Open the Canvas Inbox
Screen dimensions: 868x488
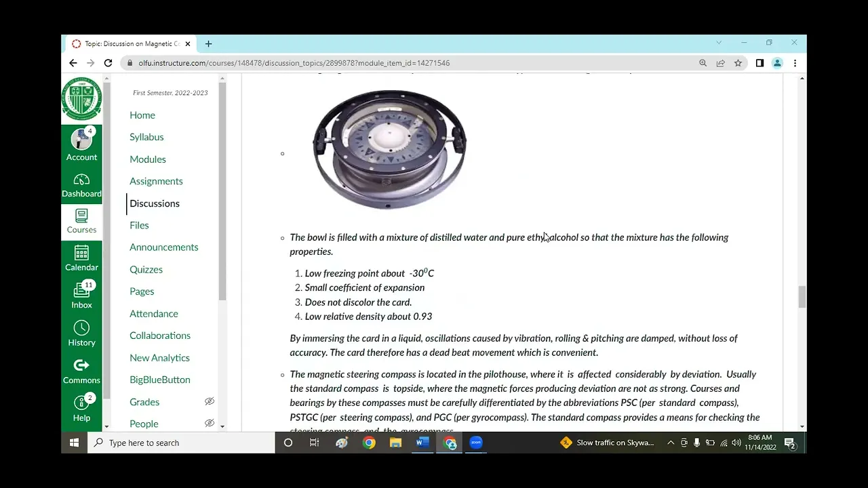[x=81, y=296]
